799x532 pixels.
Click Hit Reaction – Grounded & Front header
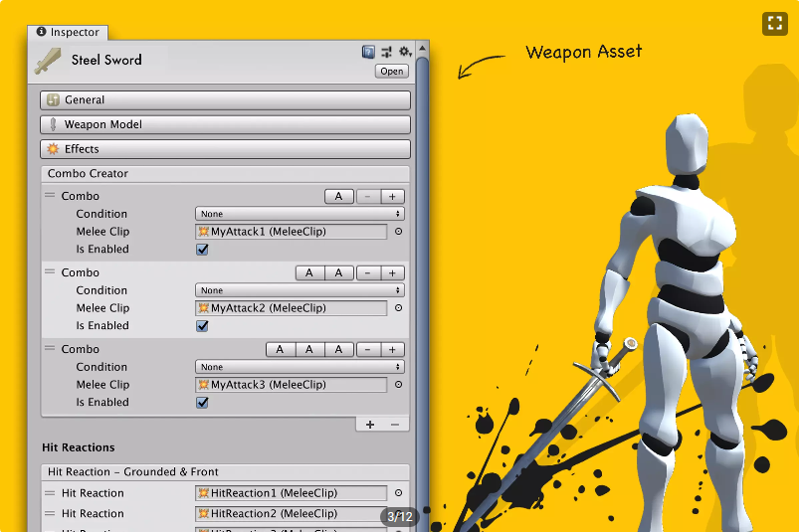click(x=225, y=472)
